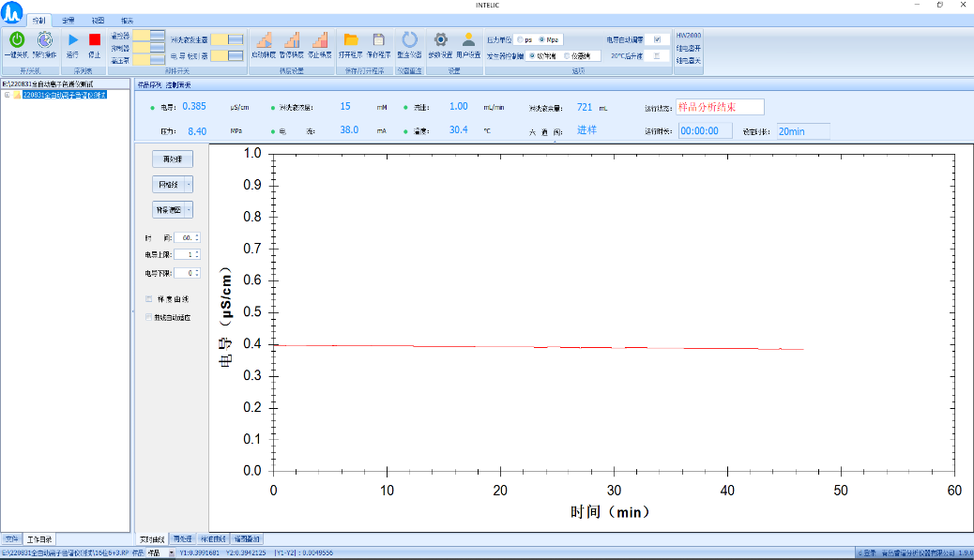Image resolution: width=974 pixels, height=560 pixels.
Task: Click the sample sequence / control panel header
Action: coord(164,84)
